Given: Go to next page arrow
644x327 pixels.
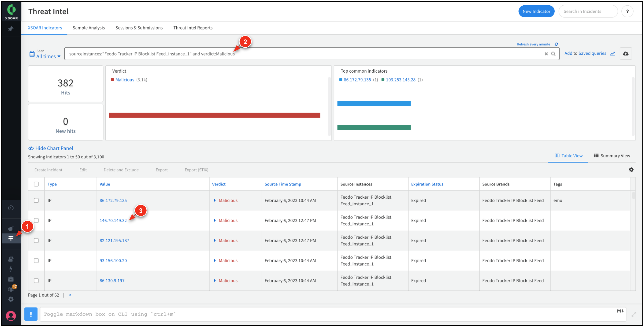Looking at the screenshot, I should point(70,295).
